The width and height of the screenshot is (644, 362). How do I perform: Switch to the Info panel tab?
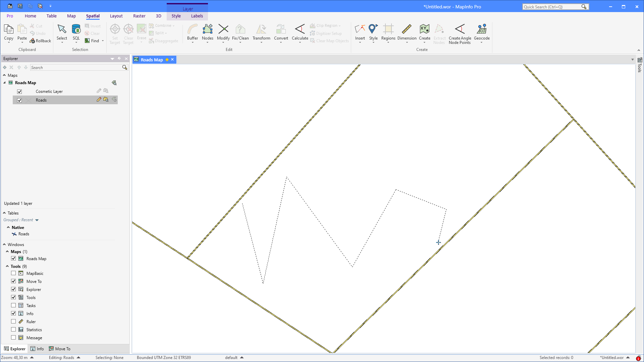(x=37, y=349)
